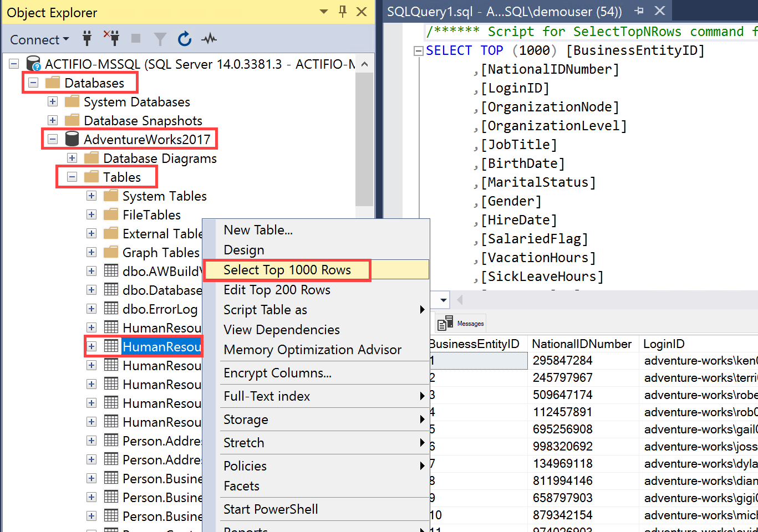Click the AdventureWorks2017 database cylinder icon
This screenshot has width=758, height=532.
[72, 139]
